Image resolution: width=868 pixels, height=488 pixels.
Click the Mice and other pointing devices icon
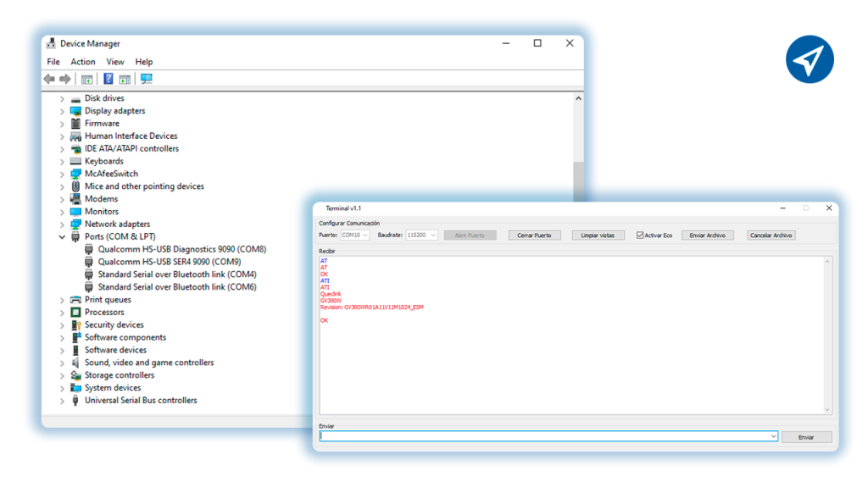click(75, 186)
